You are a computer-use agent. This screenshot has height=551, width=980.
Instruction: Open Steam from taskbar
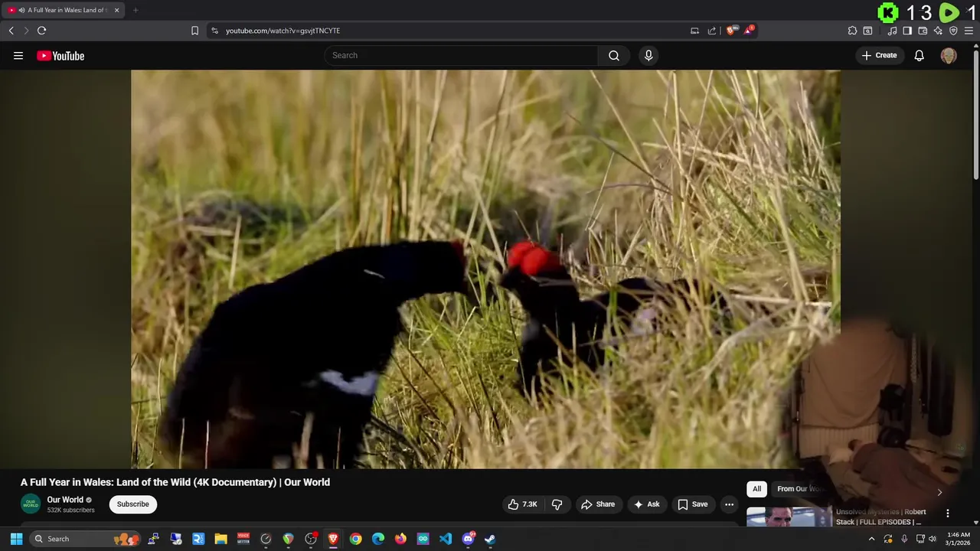point(490,539)
